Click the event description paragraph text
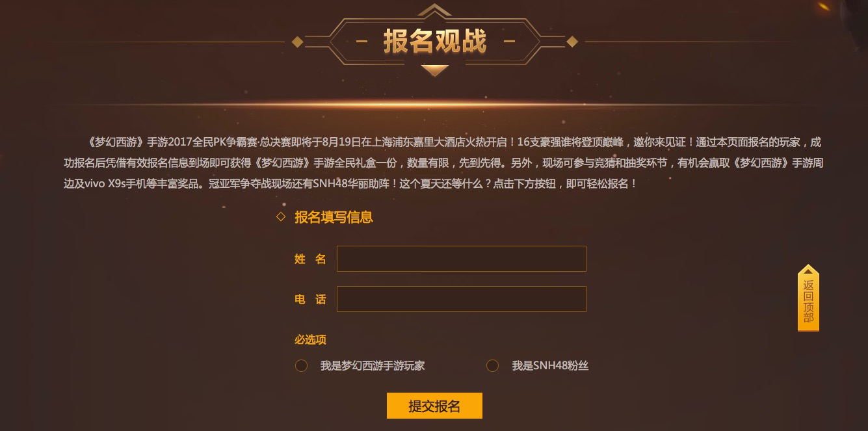 tap(434, 163)
